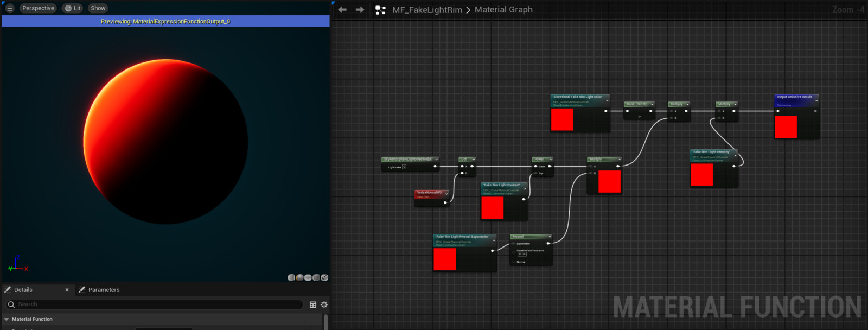Select cylinder preview mesh
868x330 pixels.
291,277
